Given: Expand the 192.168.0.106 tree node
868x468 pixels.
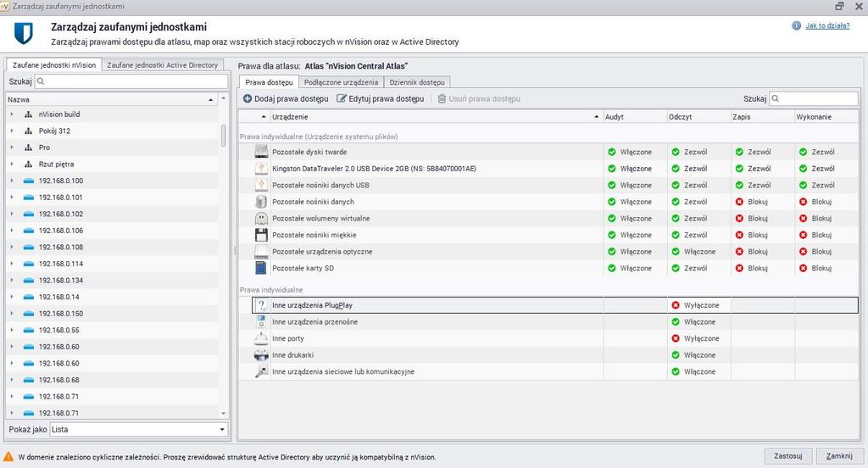Looking at the screenshot, I should [12, 231].
